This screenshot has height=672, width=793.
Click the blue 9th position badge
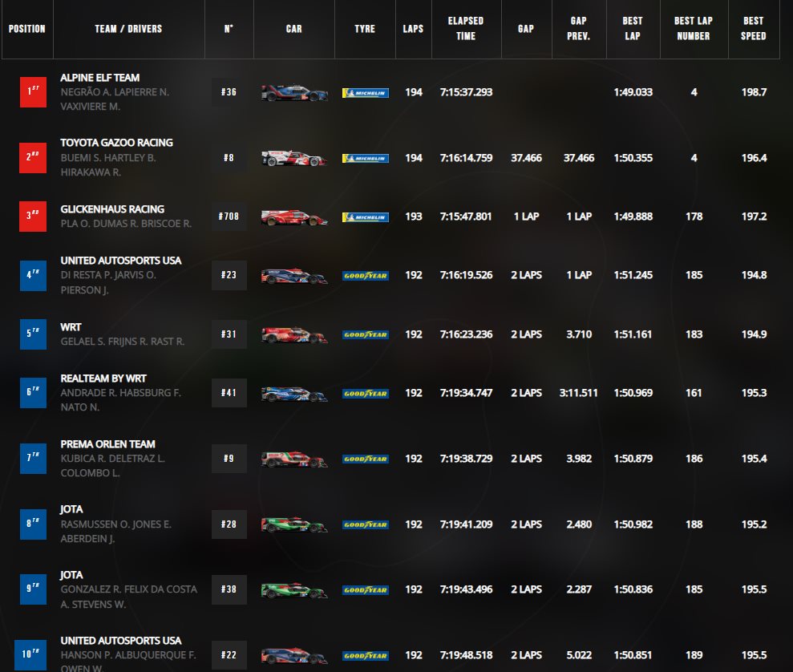[33, 589]
